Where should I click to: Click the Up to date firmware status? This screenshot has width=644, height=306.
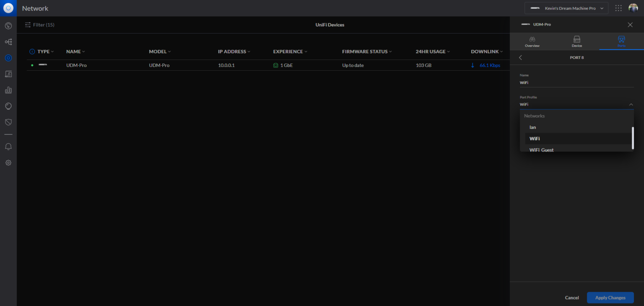(353, 65)
